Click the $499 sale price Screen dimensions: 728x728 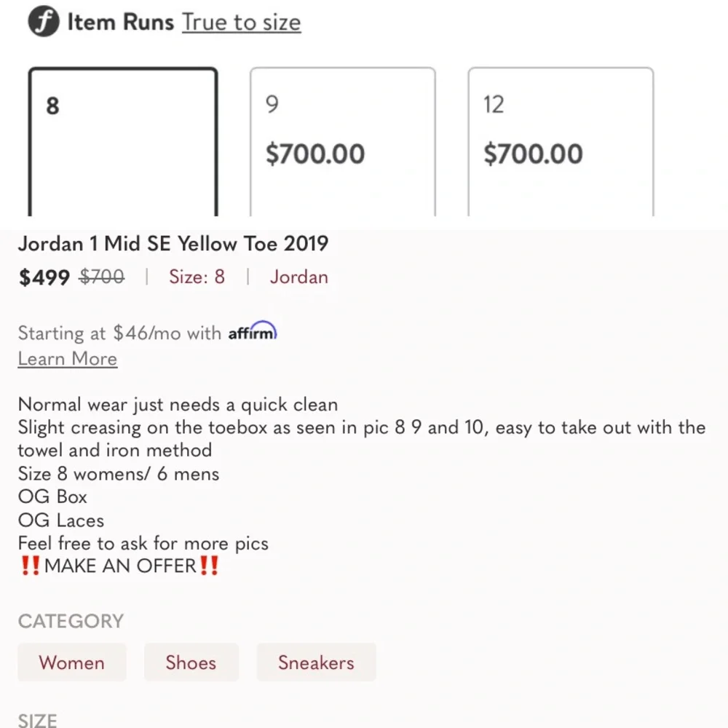pos(44,277)
